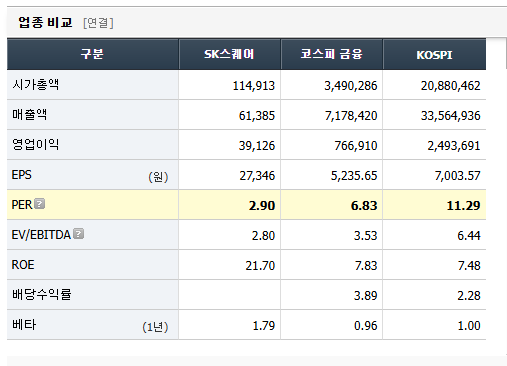Select 코스피 금융 PER value 6.83
Screen dimensions: 507x366
pos(364,206)
